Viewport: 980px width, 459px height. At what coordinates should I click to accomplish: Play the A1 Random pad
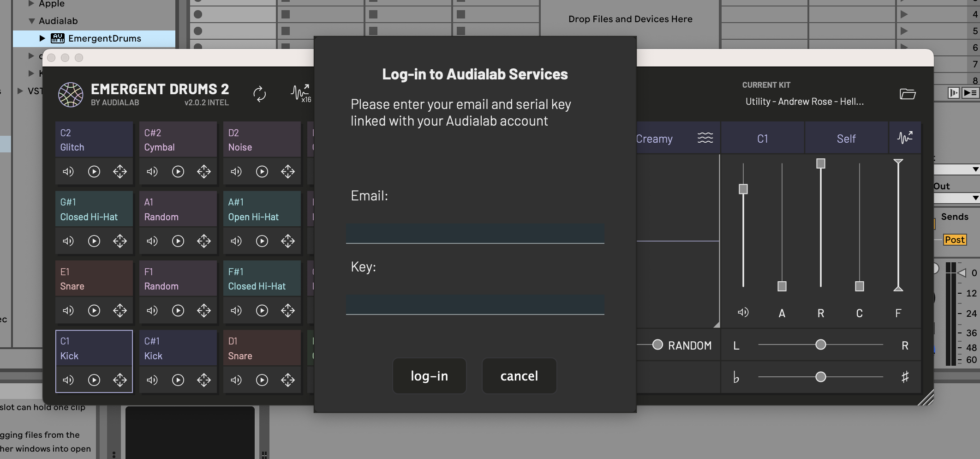pyautogui.click(x=178, y=241)
